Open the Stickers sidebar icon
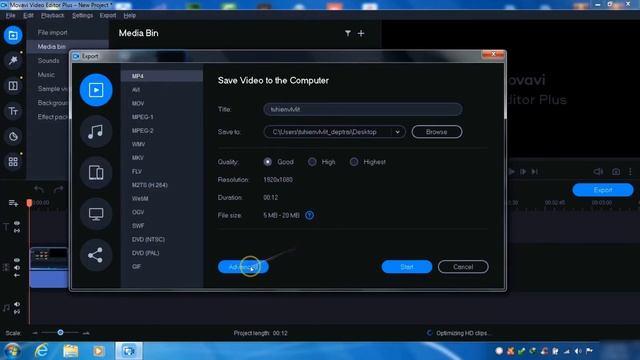 tap(13, 136)
